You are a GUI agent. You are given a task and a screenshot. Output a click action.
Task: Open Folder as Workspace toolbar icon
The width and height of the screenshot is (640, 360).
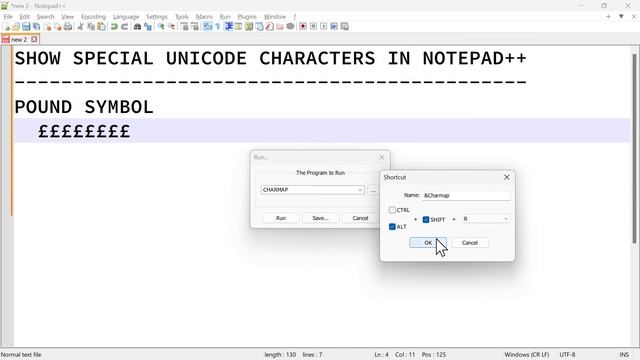point(280,27)
